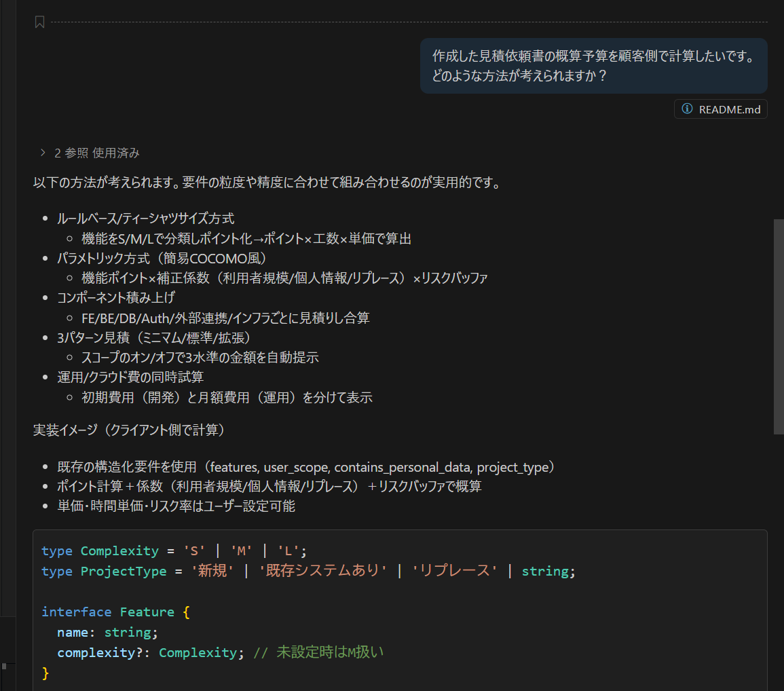Click the コンポーネント積み上げ bullet item

coord(117,297)
